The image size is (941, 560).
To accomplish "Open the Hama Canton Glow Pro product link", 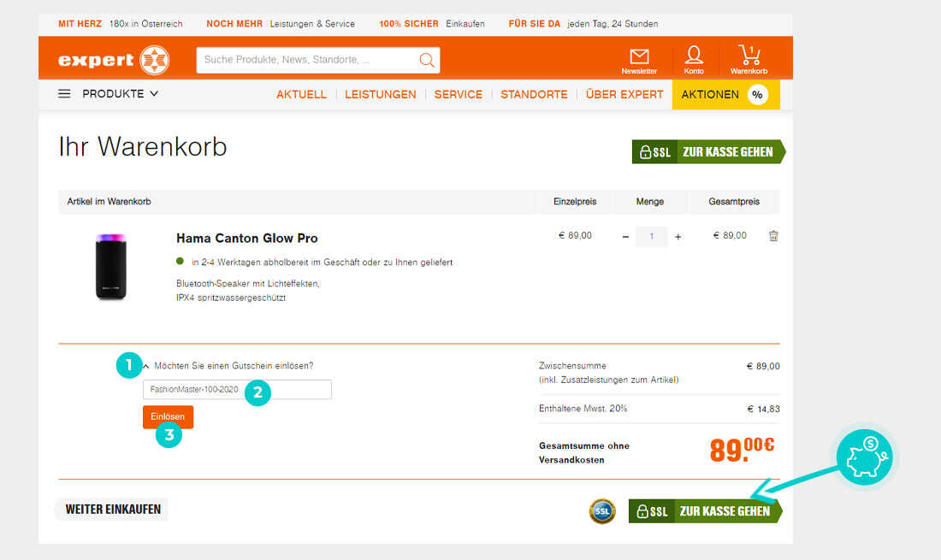I will click(246, 238).
